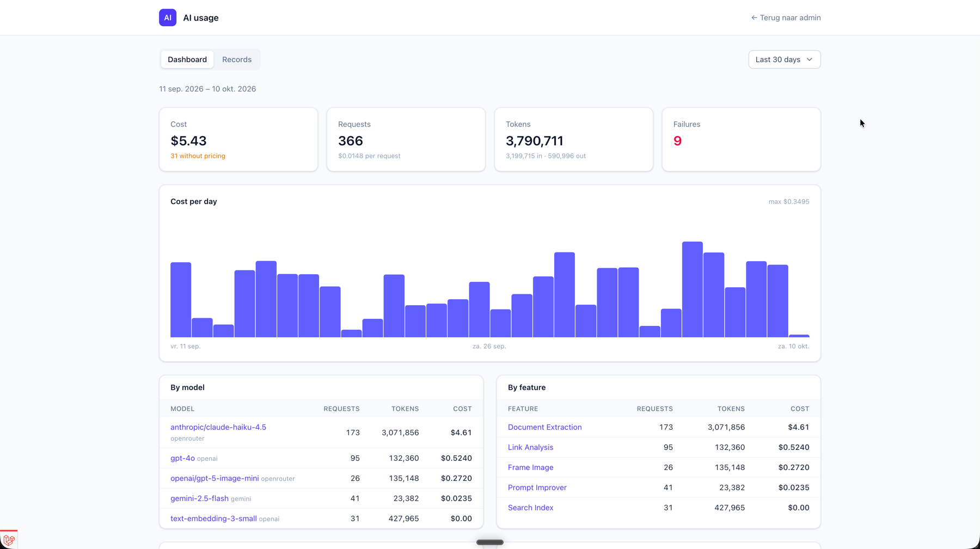Switch to the Dashboard tab

click(187, 59)
